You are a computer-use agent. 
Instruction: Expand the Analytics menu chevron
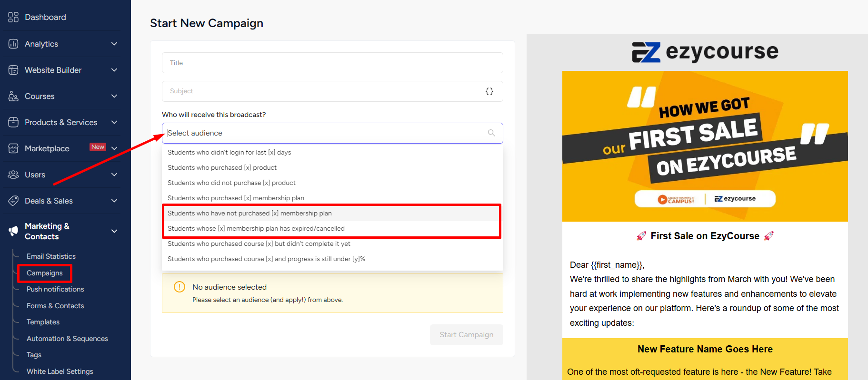pos(114,44)
